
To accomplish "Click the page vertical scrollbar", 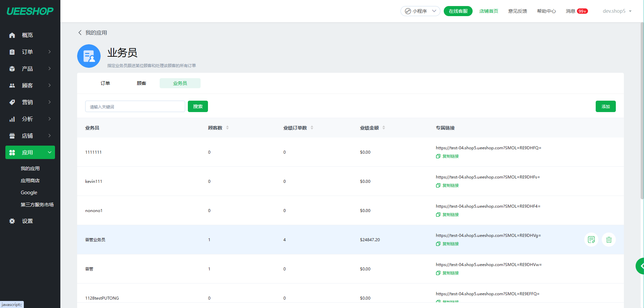I will (642, 111).
